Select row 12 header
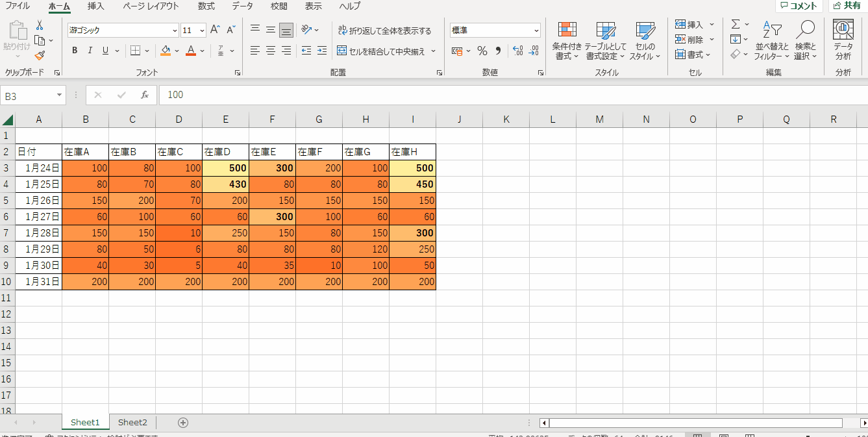Screen dimensions: 868x437 tap(8, 314)
